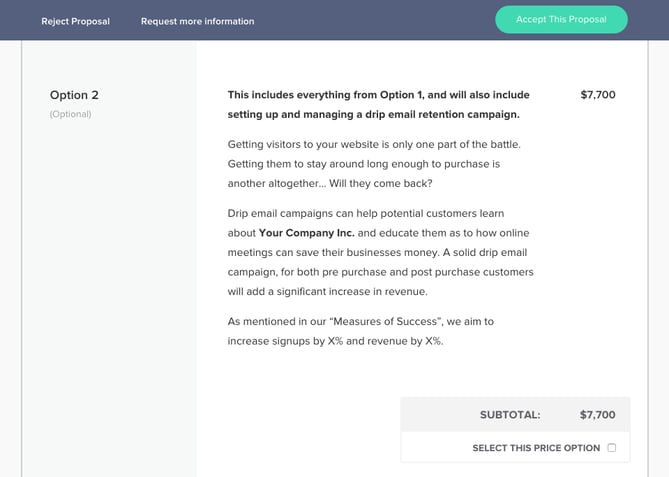Viewport: 669px width, 477px height.
Task: Click the 'Will they come back?' question text
Action: point(402,184)
